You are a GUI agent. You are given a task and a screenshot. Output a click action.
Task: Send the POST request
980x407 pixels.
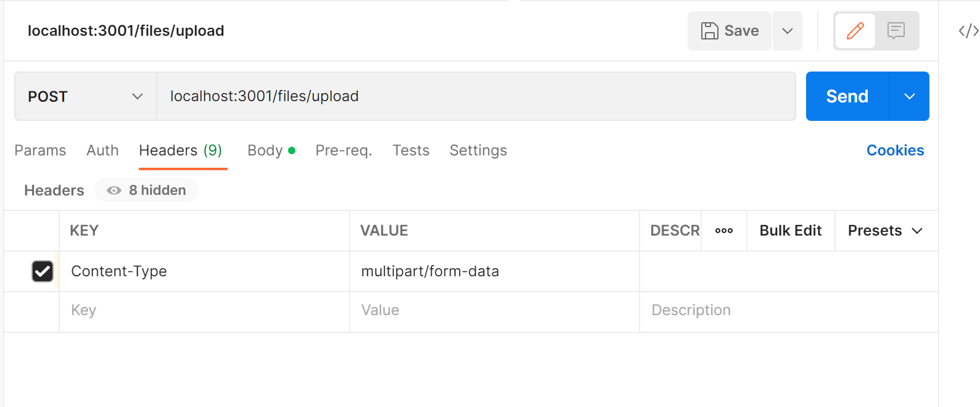pyautogui.click(x=847, y=97)
